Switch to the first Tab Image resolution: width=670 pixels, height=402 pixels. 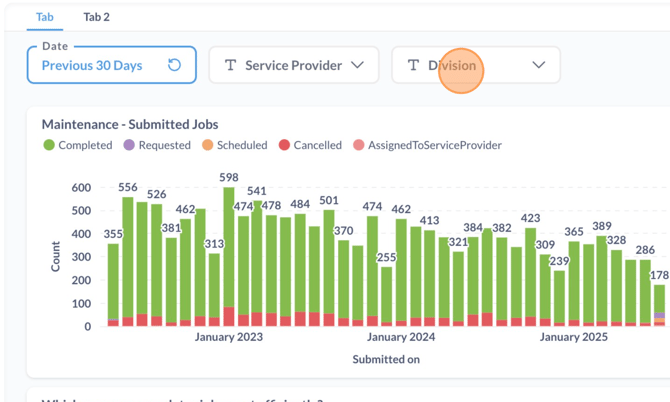(44, 17)
